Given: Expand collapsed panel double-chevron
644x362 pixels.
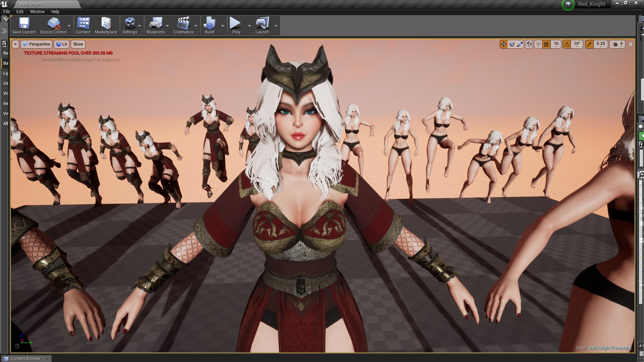Looking at the screenshot, I should [x=4, y=31].
